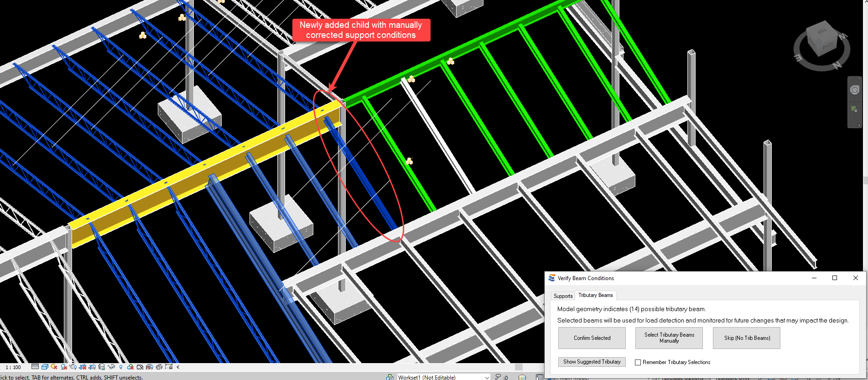Switch to the Supports tab
The image size is (868, 380).
click(x=563, y=296)
